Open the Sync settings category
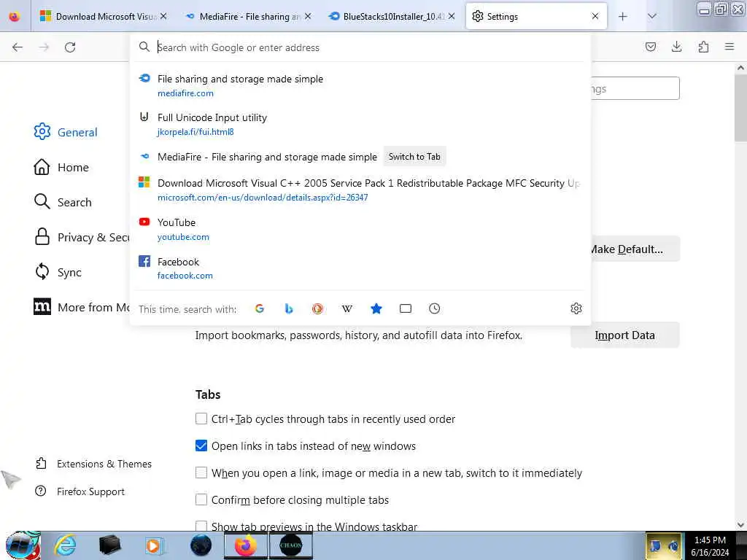 (58, 272)
